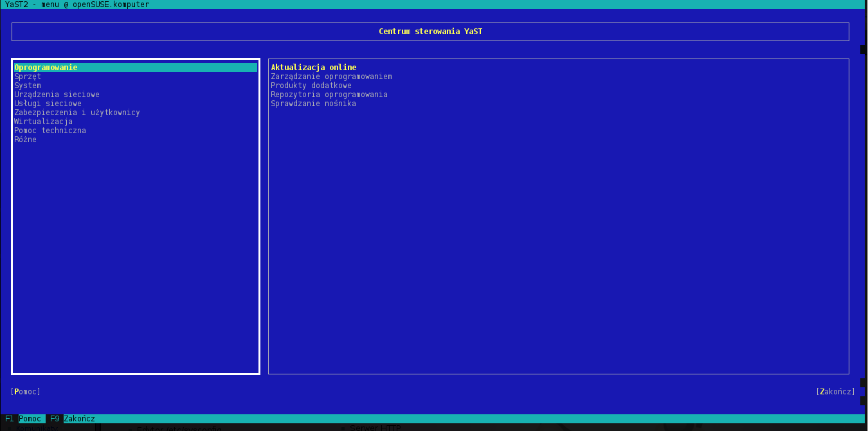Click the Centrum sterowania YaST heading

coord(430,32)
